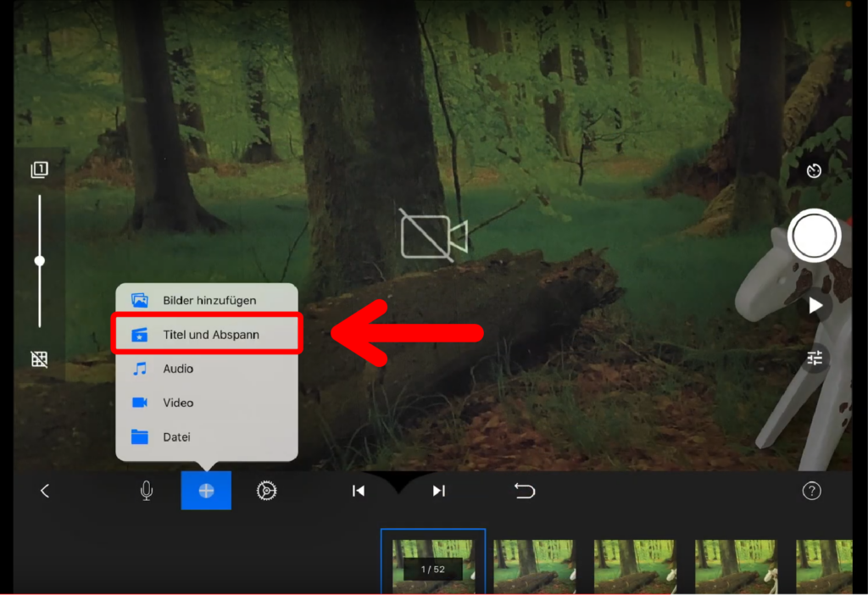
Task: Jump to the last frame
Action: pos(438,491)
